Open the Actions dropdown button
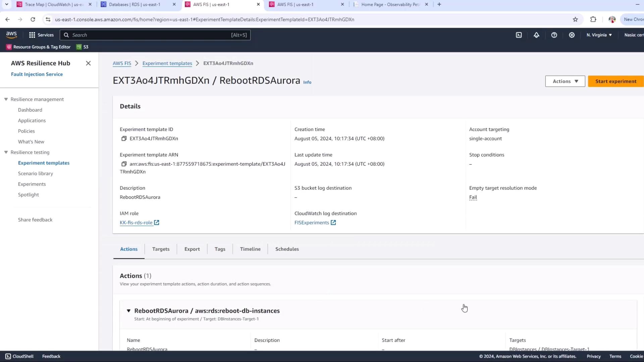 [565, 81]
